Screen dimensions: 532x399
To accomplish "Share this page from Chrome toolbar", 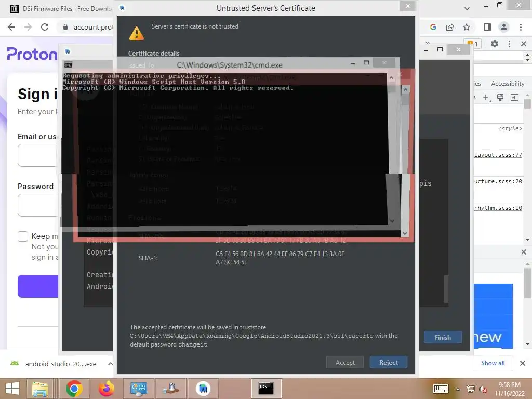I will click(450, 27).
